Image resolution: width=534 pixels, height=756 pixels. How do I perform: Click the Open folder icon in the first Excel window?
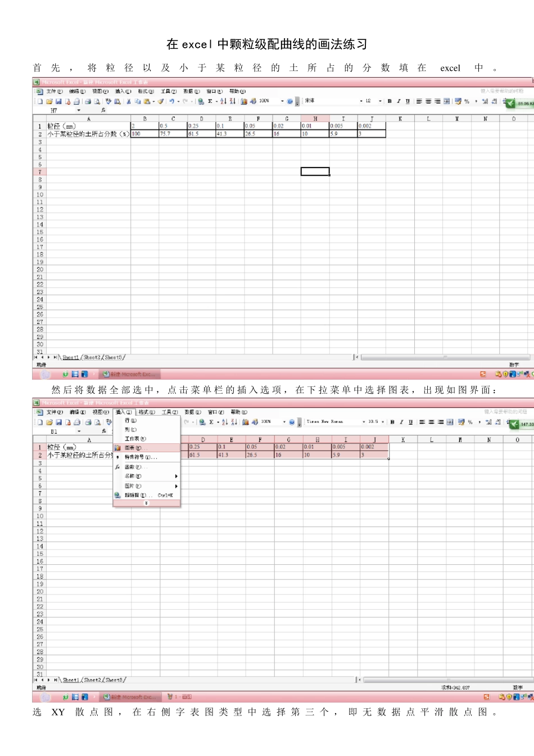click(x=49, y=101)
